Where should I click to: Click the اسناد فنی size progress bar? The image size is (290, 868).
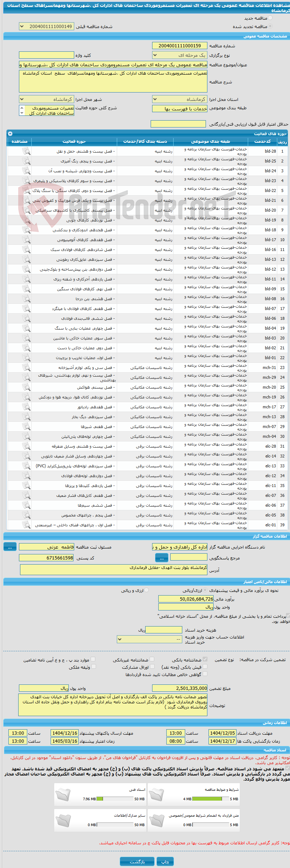tap(115, 799)
